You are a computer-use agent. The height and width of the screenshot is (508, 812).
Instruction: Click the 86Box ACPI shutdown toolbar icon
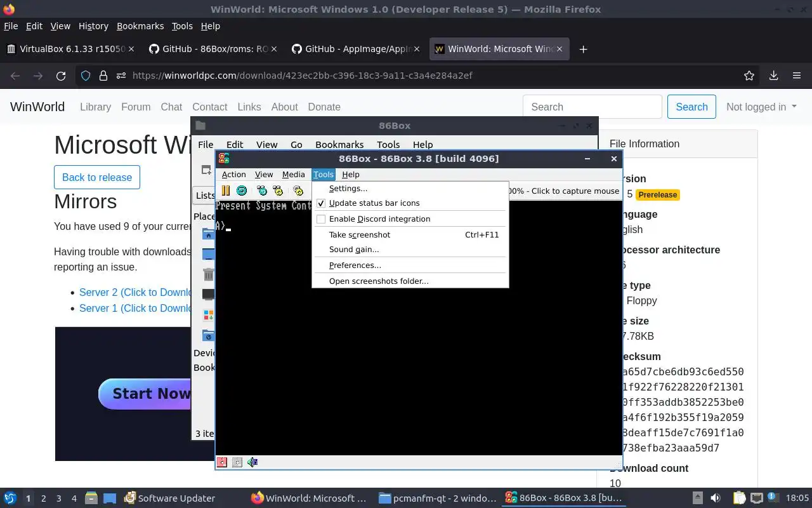298,190
